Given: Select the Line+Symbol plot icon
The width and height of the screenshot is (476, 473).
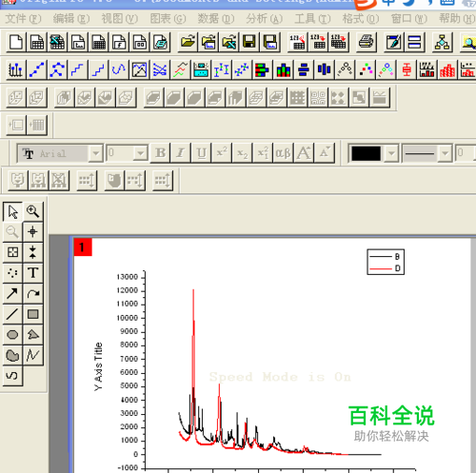Looking at the screenshot, I should point(57,69).
